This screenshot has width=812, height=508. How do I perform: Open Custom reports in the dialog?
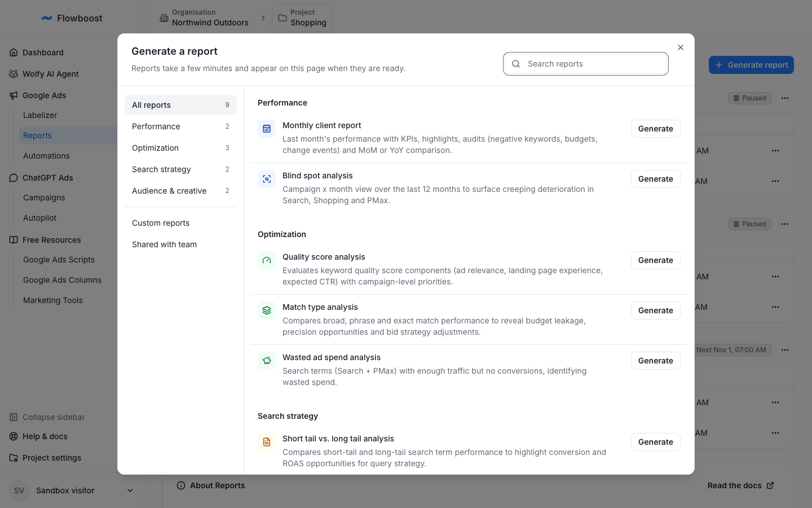tap(180, 223)
